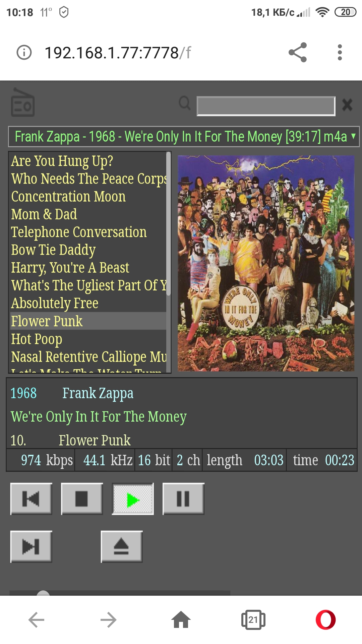Select the highlighted "Flower Punk" track in playlist
Image resolution: width=362 pixels, height=644 pixels.
[88, 321]
